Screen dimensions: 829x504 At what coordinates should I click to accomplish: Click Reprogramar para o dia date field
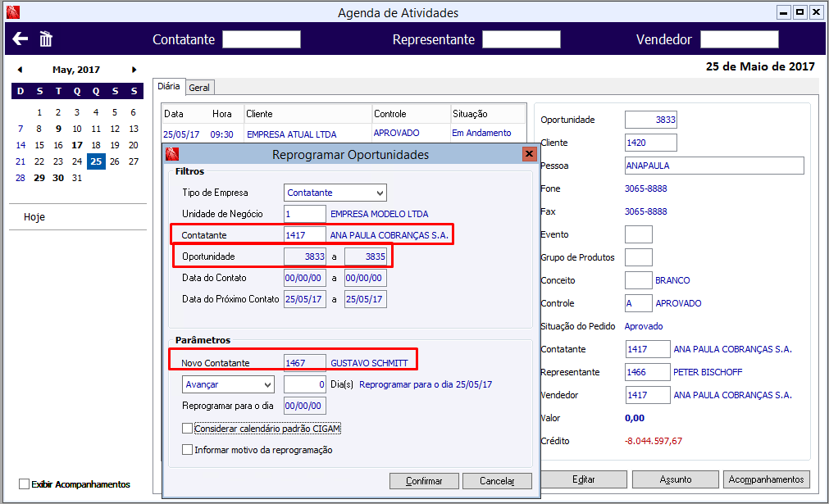coord(305,406)
